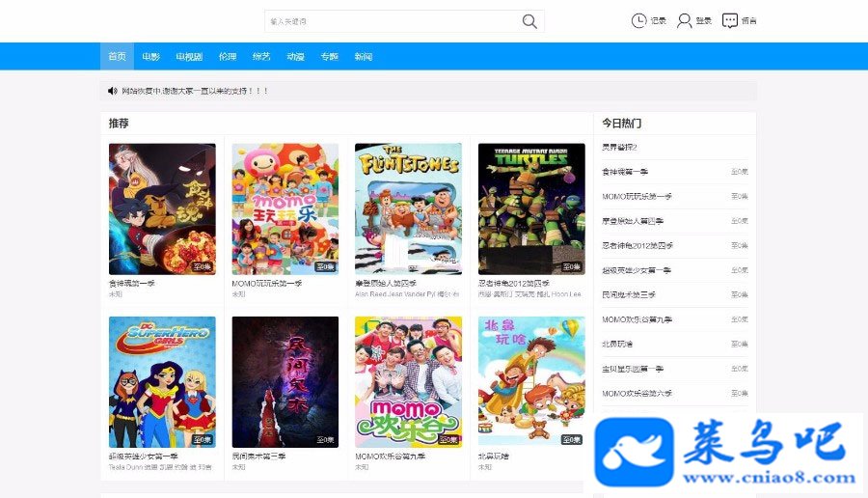Viewport: 868px width, 498px height.
Task: Click the cniao8 bird logo
Action: [x=634, y=452]
